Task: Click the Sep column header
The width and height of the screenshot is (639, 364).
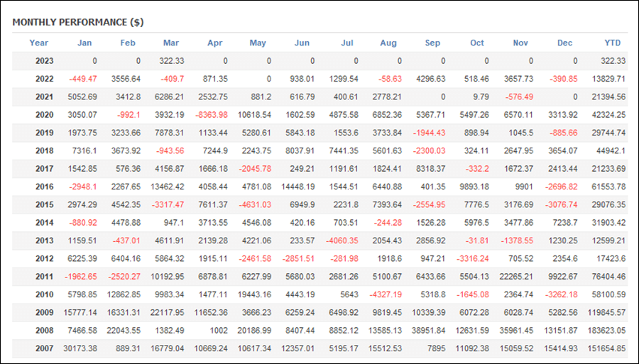Action: pos(432,43)
